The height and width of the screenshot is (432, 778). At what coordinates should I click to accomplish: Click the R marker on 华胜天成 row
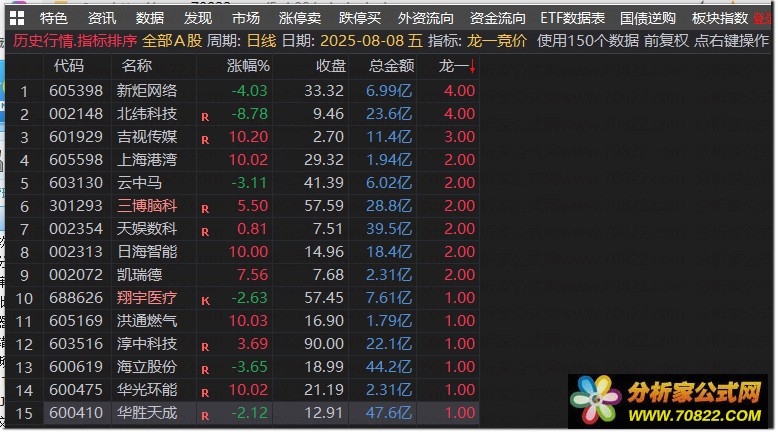click(x=205, y=416)
